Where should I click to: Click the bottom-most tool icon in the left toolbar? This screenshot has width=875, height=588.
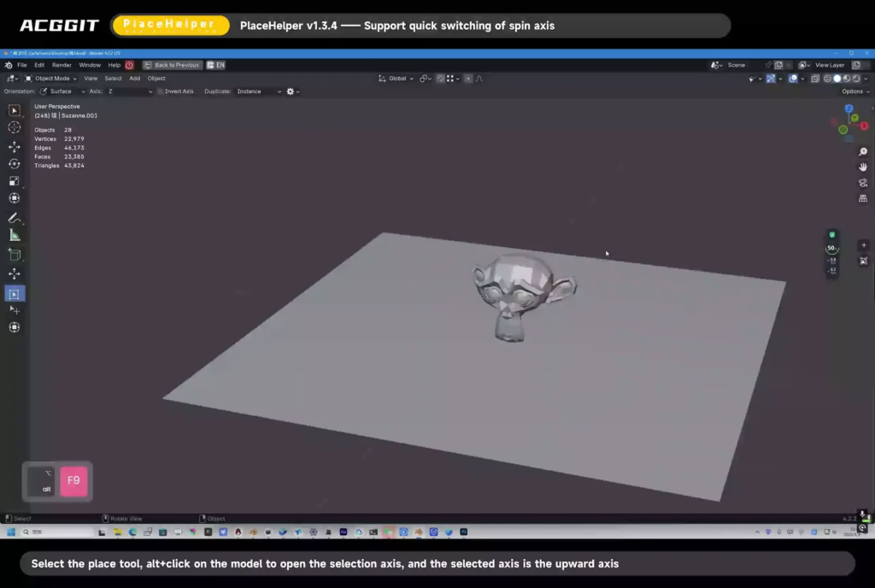pyautogui.click(x=15, y=327)
